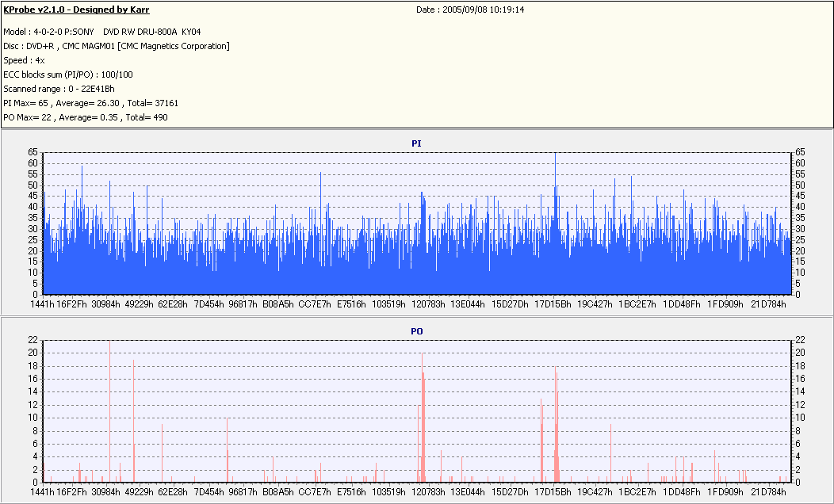Click the PI spike near CC7E7h
Viewport: 834px width, 504px height.
tap(321, 233)
